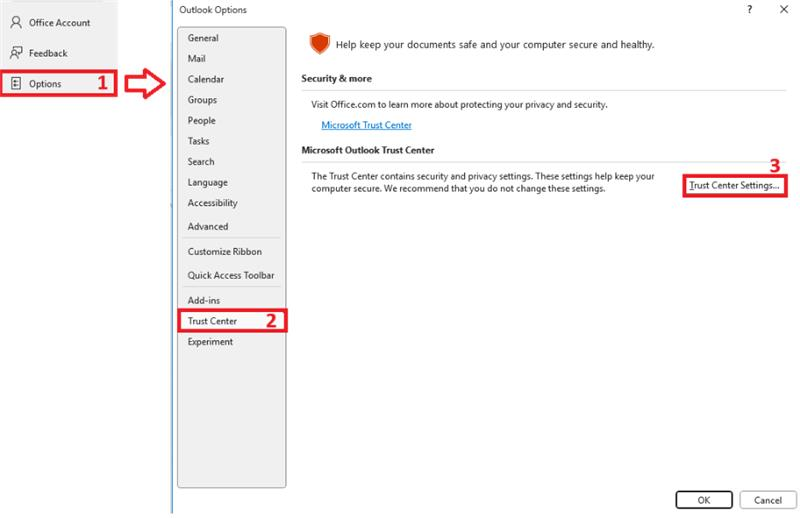800x518 pixels.
Task: Close the Outlook Options dialog
Action: click(x=784, y=9)
